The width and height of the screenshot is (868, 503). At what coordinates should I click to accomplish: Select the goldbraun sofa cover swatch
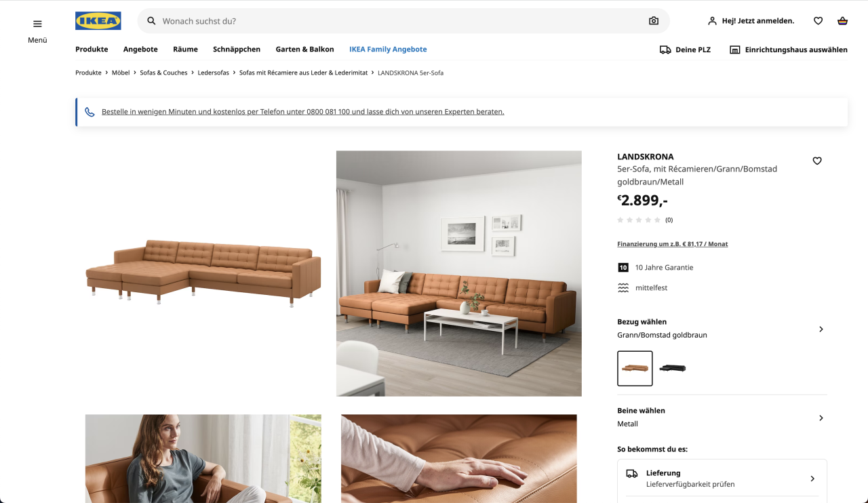tap(635, 368)
